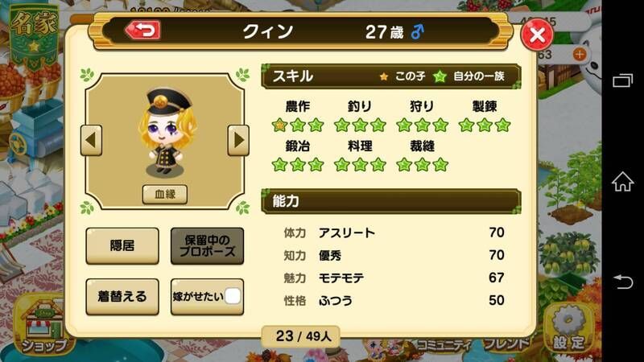Tap the orange plus coin icon
Viewport: 644px width, 362px height.
tap(580, 54)
